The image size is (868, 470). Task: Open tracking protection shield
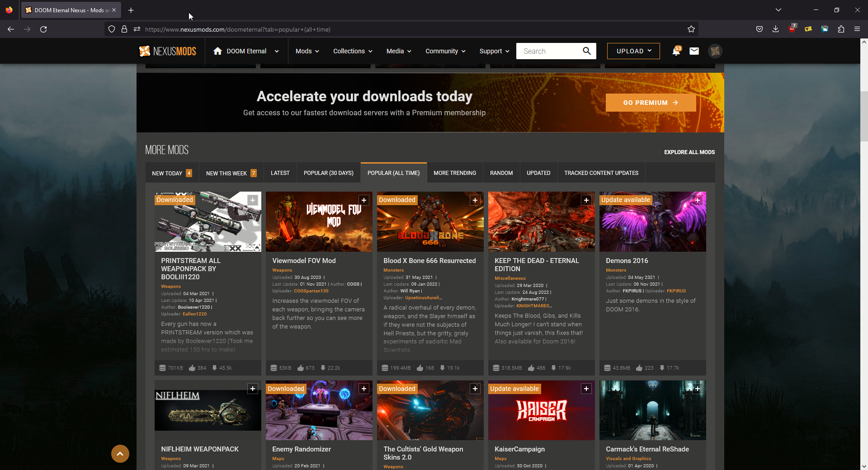pyautogui.click(x=112, y=29)
